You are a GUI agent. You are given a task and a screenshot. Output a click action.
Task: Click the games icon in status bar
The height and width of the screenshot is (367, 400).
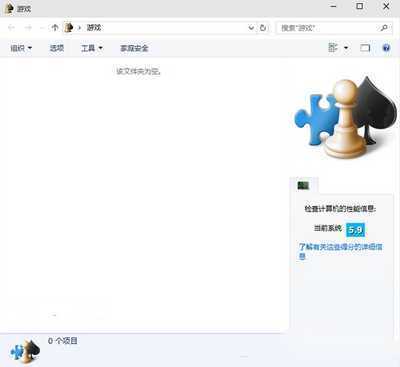[x=25, y=351]
